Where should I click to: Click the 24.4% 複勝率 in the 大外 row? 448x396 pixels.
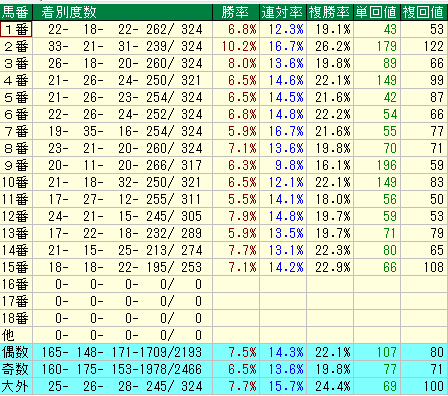(333, 386)
